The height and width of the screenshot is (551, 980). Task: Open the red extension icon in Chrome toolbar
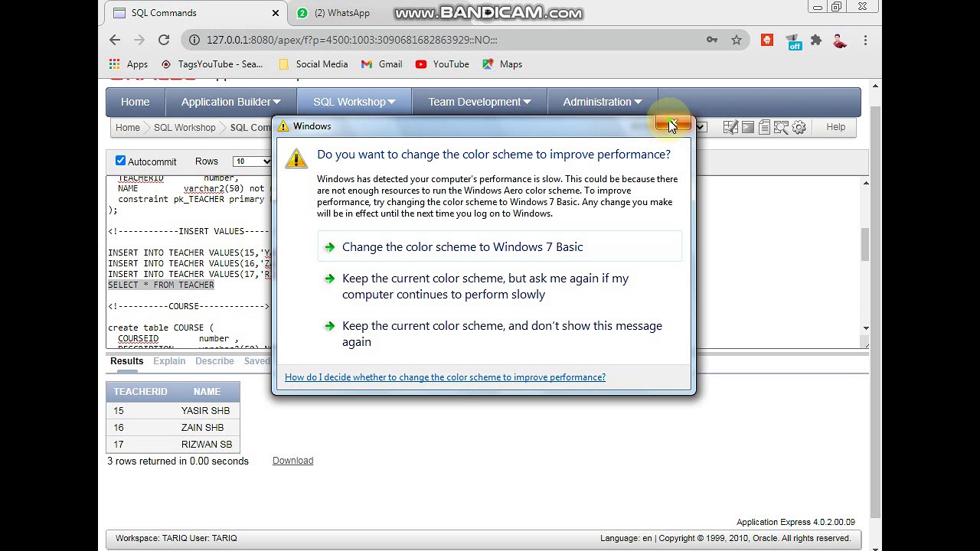pos(767,40)
